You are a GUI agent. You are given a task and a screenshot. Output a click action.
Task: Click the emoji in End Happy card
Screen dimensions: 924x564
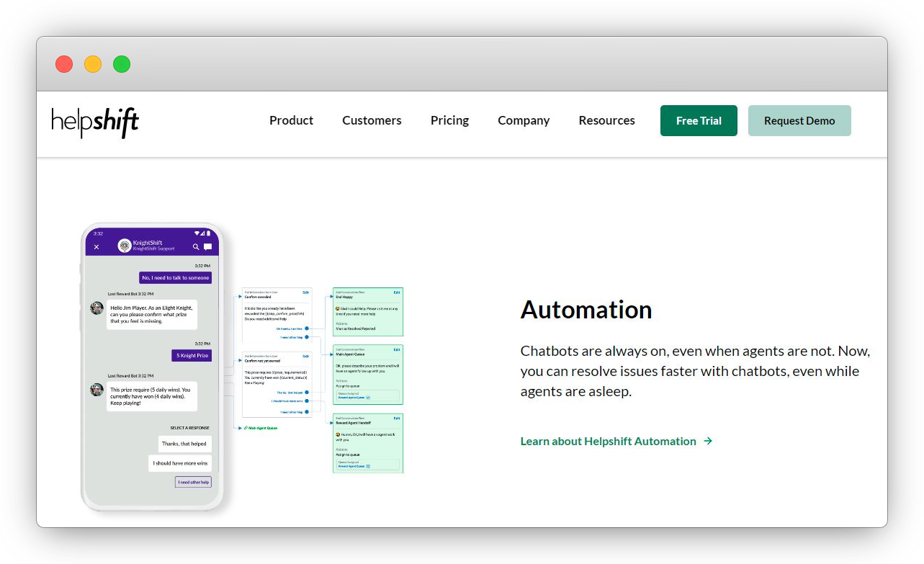click(337, 308)
